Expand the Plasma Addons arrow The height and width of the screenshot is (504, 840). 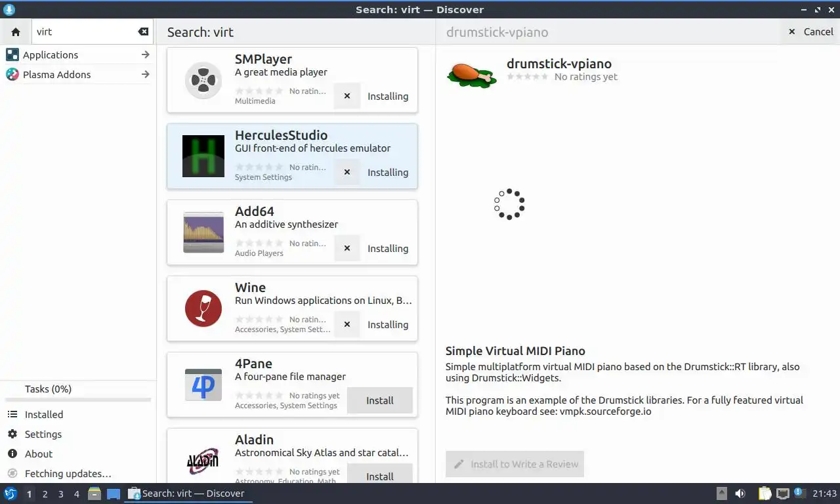[x=146, y=75]
